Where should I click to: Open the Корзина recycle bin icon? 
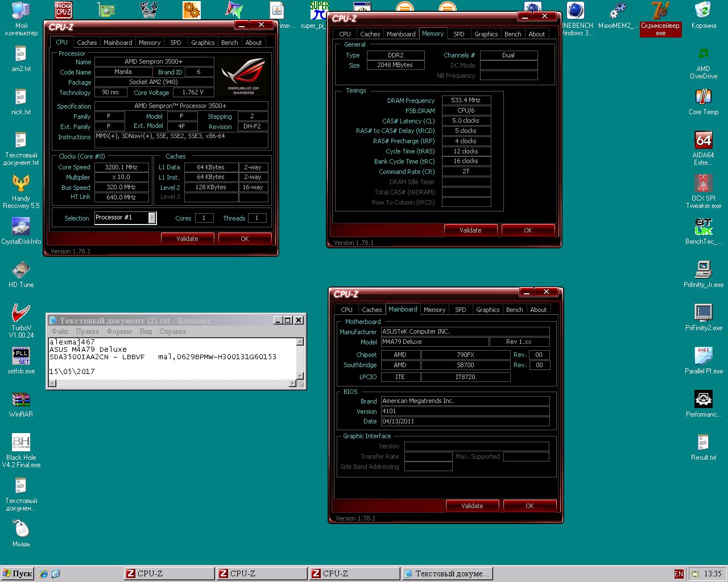tap(704, 15)
